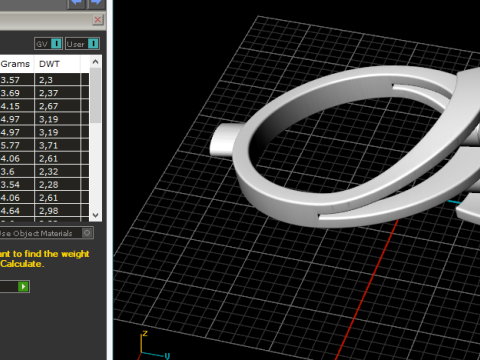Click the blue right arrow button

click(x=96, y=4)
